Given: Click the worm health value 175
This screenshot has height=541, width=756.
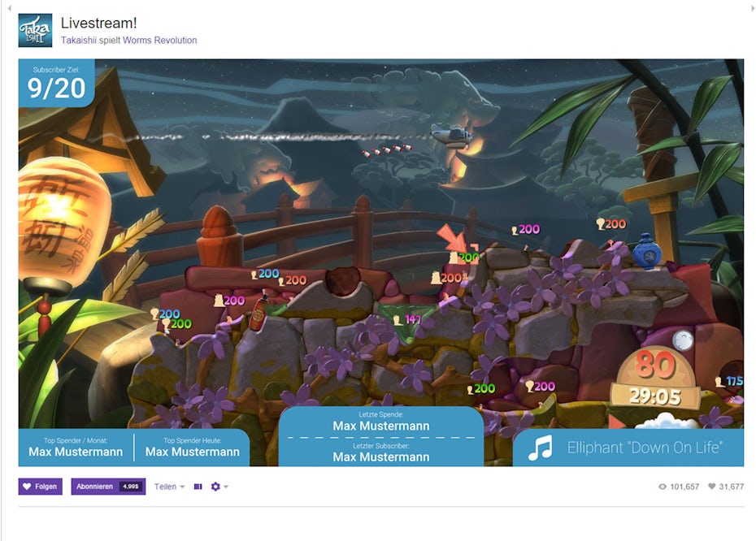Looking at the screenshot, I should pos(734,381).
